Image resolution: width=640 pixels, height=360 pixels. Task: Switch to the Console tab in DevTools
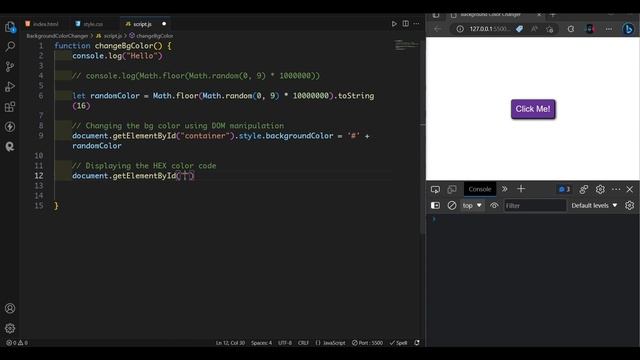480,189
